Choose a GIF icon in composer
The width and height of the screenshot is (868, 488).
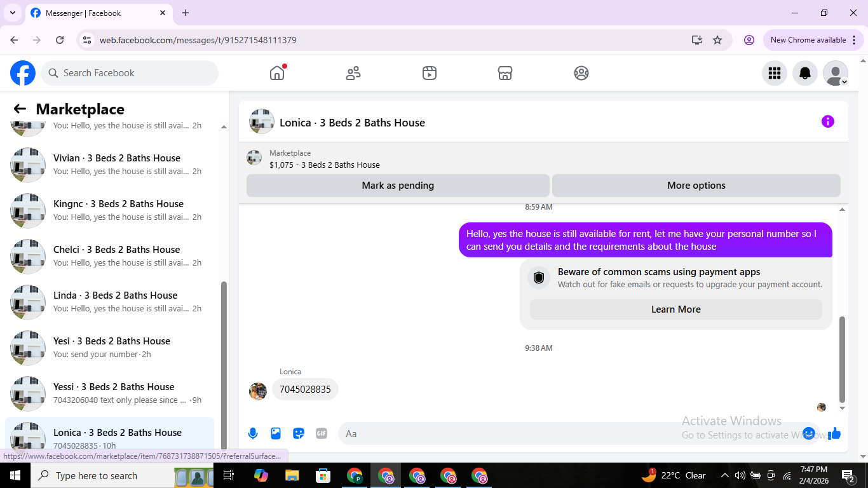322,433
